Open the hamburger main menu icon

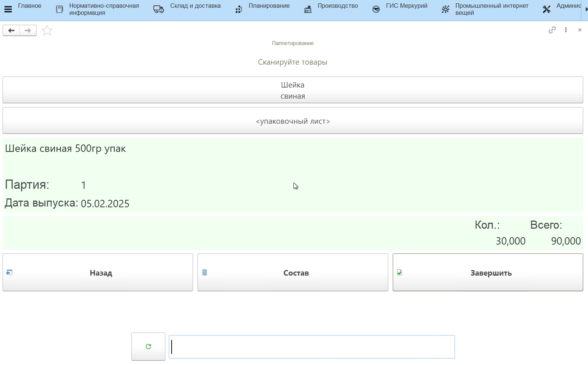point(8,9)
